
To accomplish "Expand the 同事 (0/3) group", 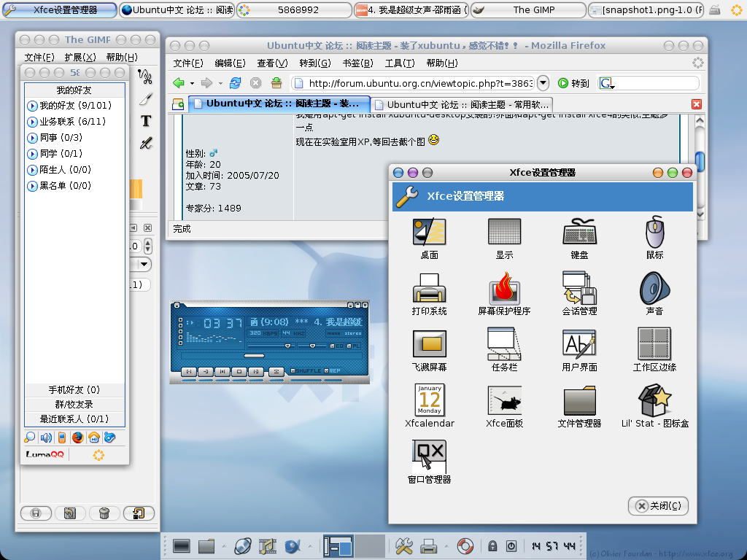I will pyautogui.click(x=32, y=138).
